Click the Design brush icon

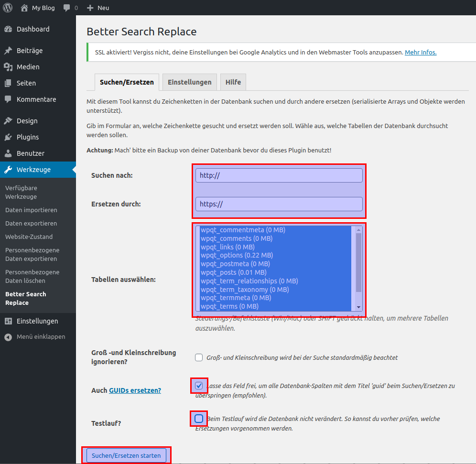[8, 121]
